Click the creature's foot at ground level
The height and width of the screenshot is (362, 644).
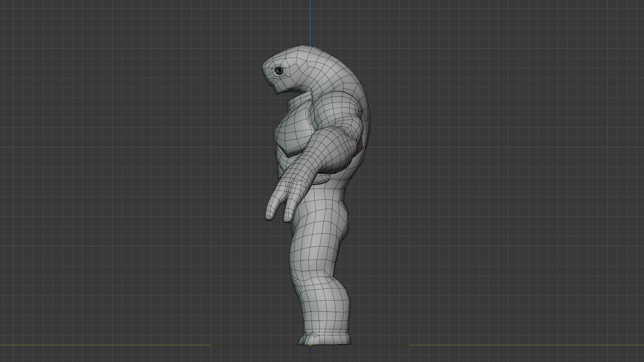click(x=324, y=338)
